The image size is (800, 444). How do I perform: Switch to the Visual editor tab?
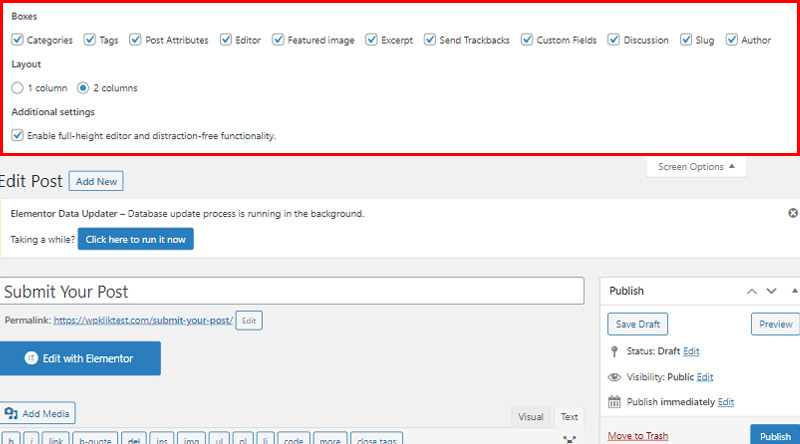531,416
